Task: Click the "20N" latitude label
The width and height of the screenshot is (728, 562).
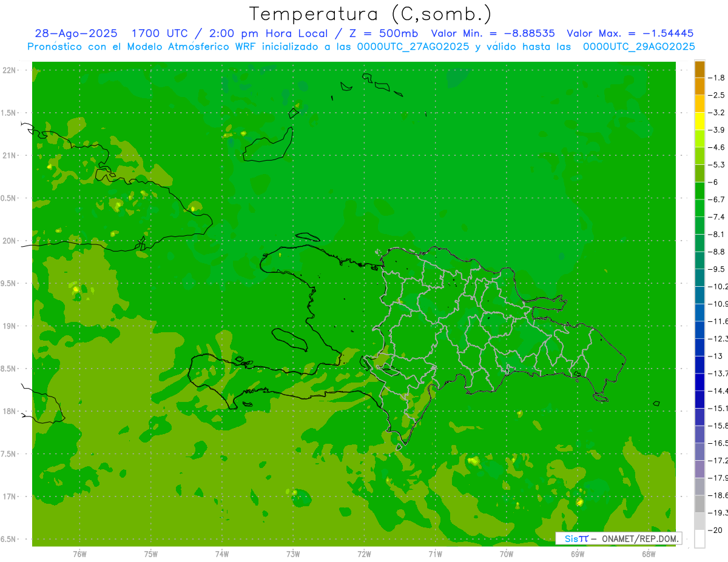Action: tap(10, 241)
